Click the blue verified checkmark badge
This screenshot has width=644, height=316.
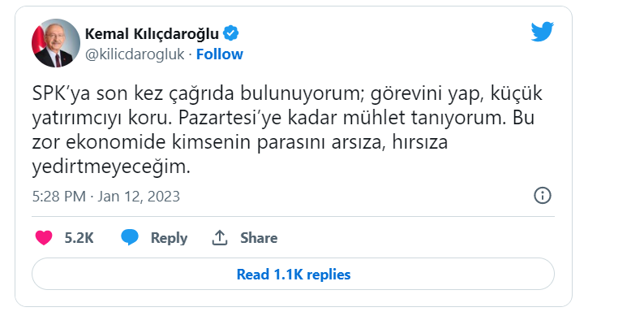(231, 34)
